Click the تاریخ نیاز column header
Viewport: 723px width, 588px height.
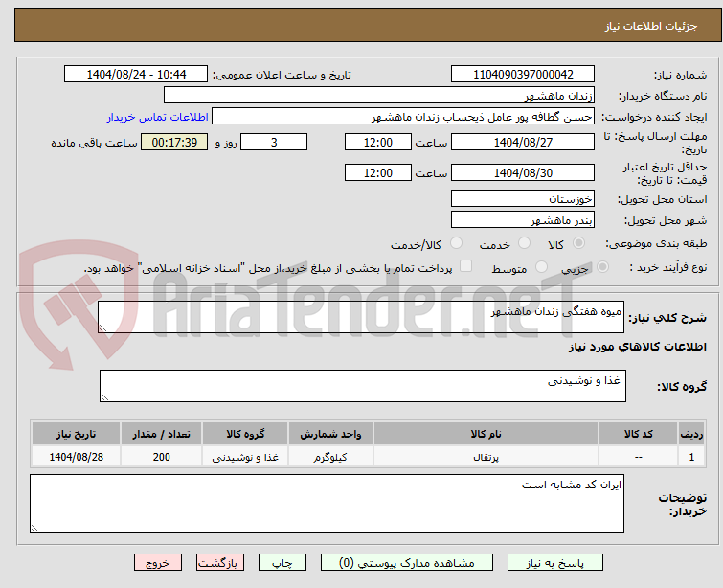76,434
